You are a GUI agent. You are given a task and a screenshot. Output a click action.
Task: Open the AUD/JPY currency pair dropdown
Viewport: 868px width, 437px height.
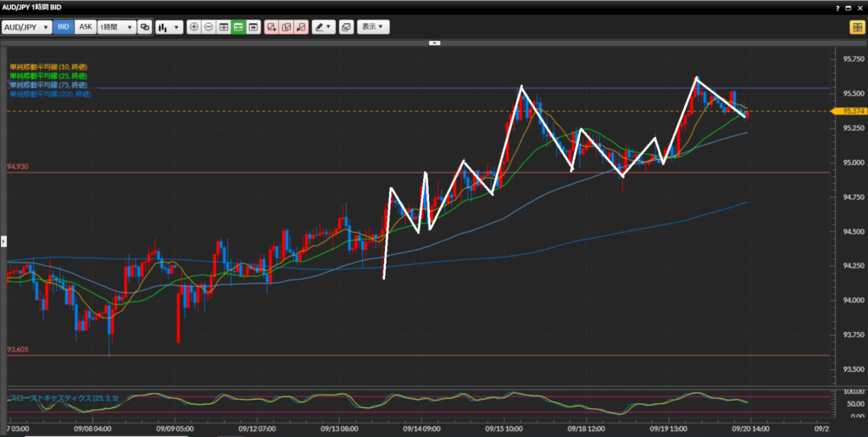(x=26, y=27)
